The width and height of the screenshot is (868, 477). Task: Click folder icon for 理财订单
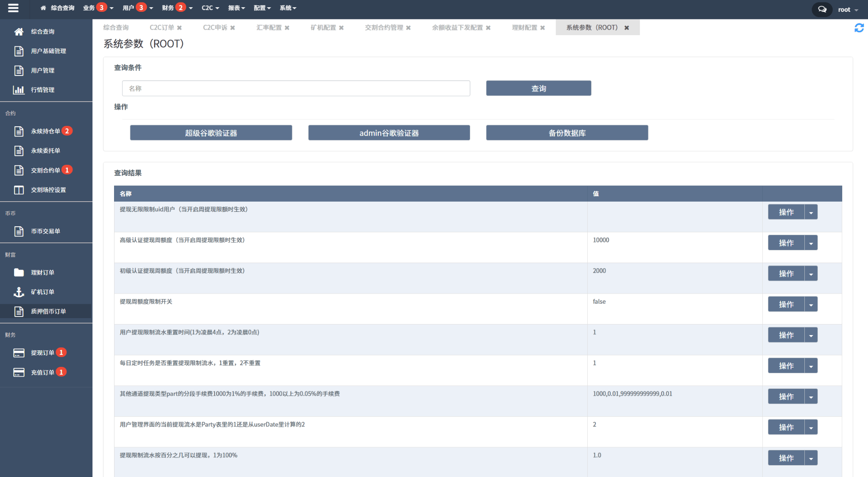click(19, 272)
